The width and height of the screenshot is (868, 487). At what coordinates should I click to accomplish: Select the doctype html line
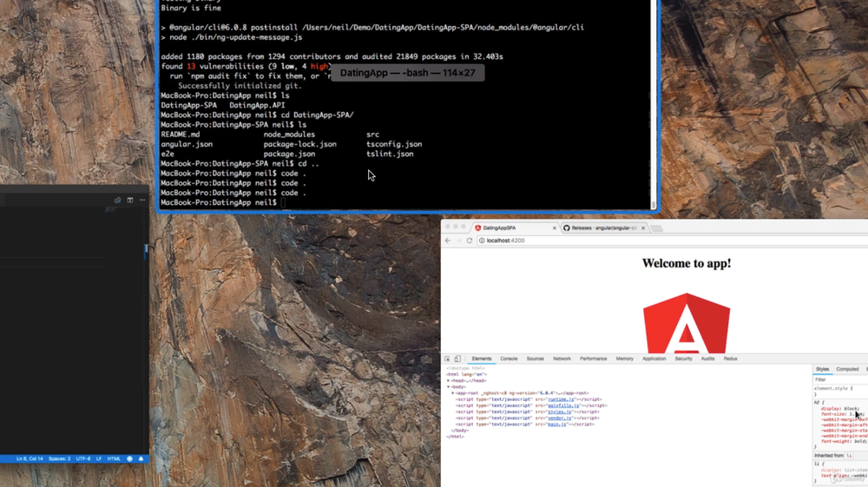click(x=465, y=368)
